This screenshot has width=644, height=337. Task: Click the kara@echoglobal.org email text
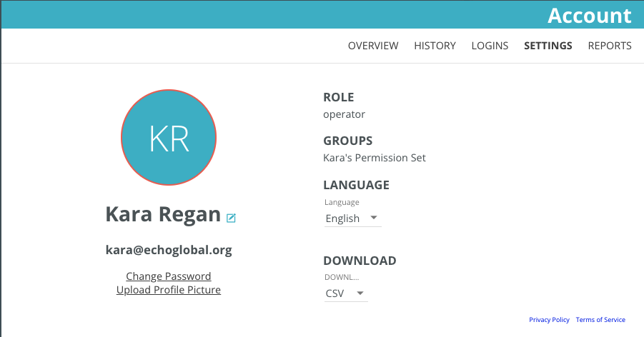pyautogui.click(x=169, y=250)
